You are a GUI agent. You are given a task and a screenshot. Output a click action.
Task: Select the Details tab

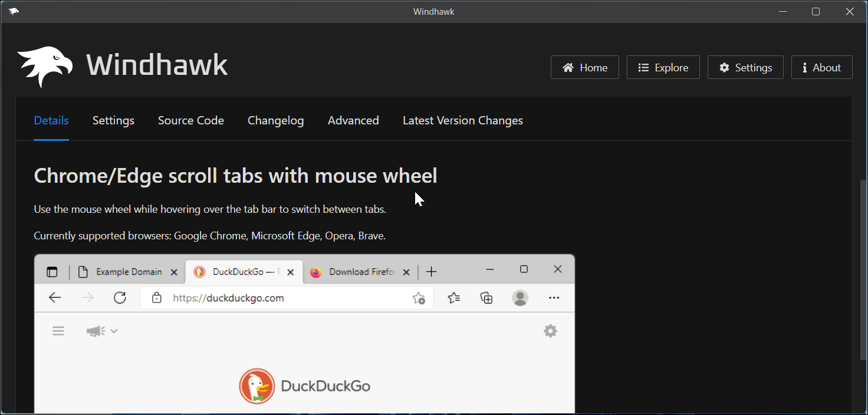[x=51, y=121]
